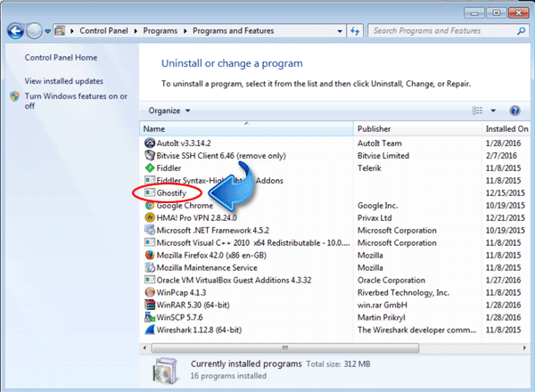Viewport: 535px width, 392px height.
Task: Click the win.rar GmbH publisher cell
Action: 383,305
